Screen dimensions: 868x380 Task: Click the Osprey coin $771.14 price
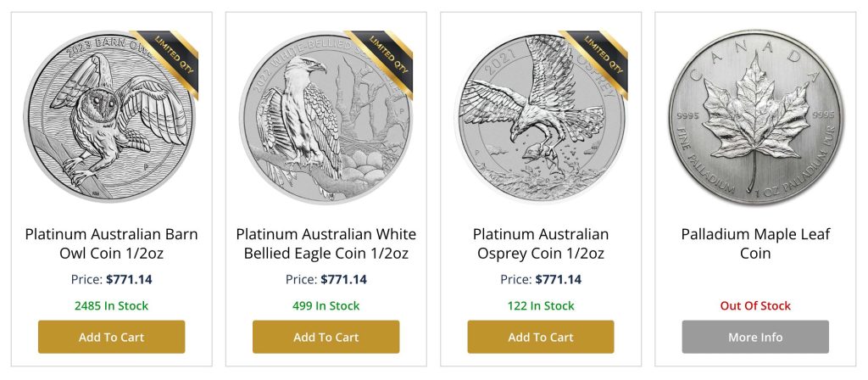coord(558,279)
